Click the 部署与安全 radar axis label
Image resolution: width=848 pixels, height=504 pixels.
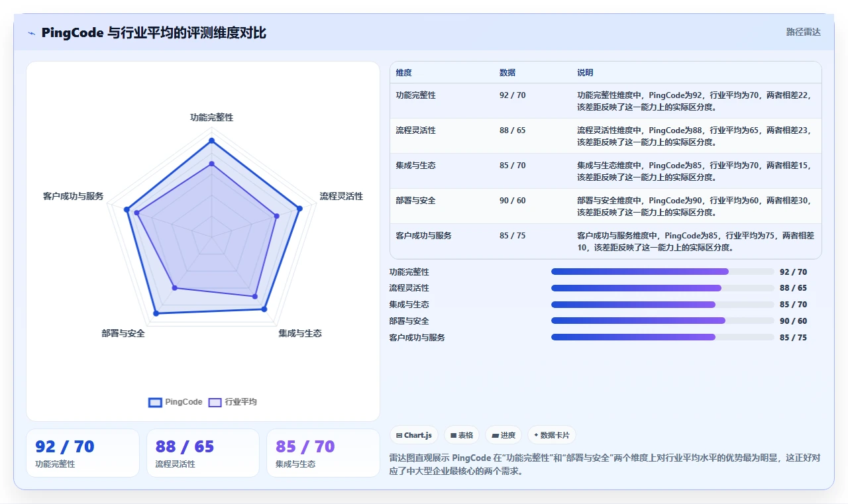tap(123, 334)
